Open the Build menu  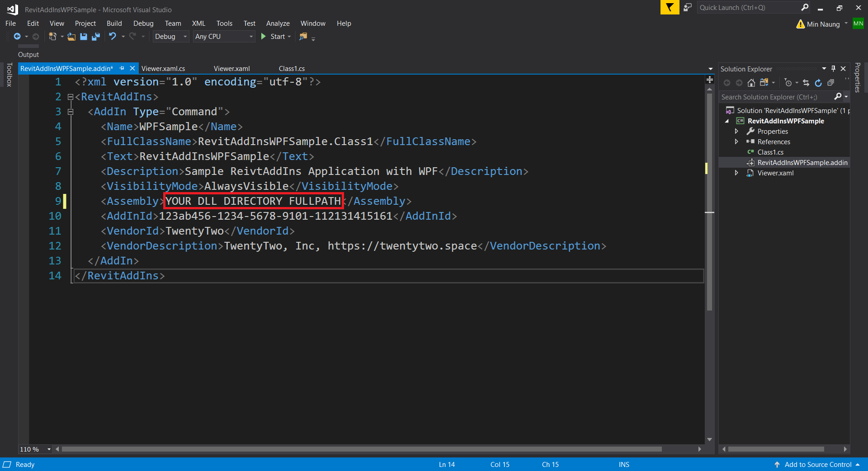click(x=114, y=24)
